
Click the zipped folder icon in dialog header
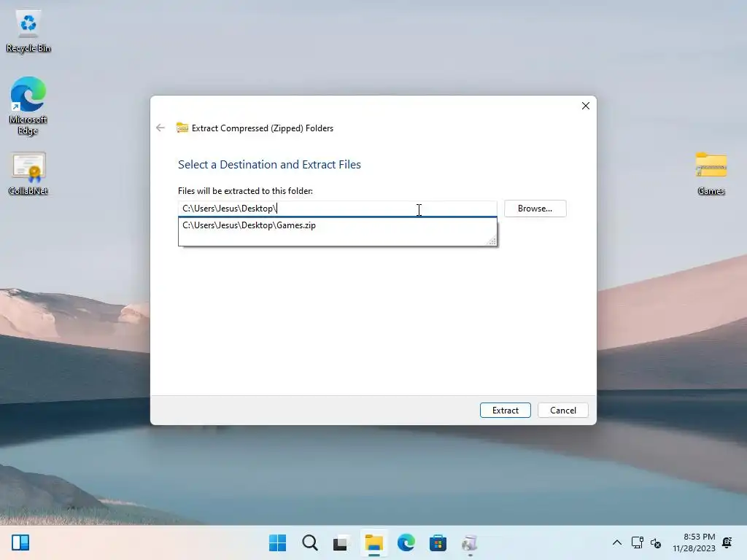tap(182, 128)
